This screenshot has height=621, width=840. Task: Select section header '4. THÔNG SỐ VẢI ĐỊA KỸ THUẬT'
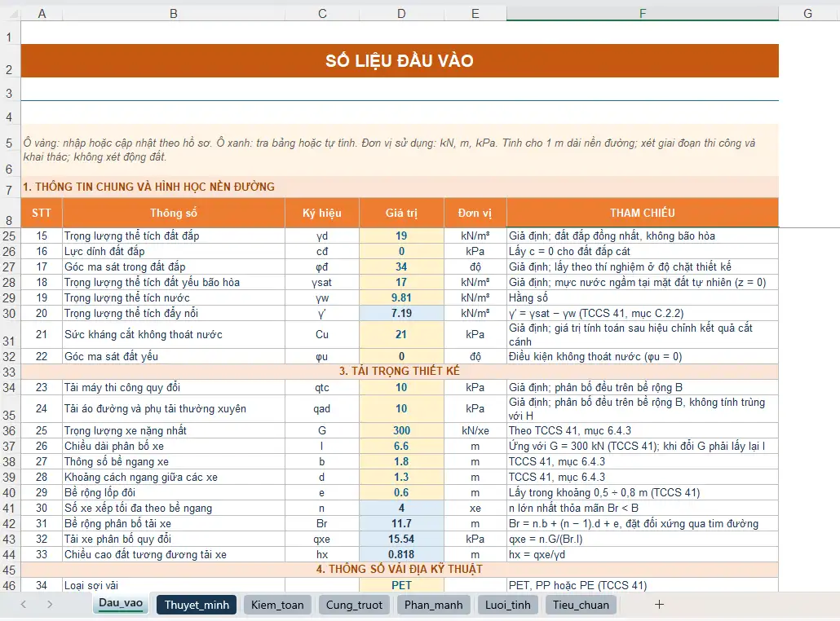coord(400,570)
